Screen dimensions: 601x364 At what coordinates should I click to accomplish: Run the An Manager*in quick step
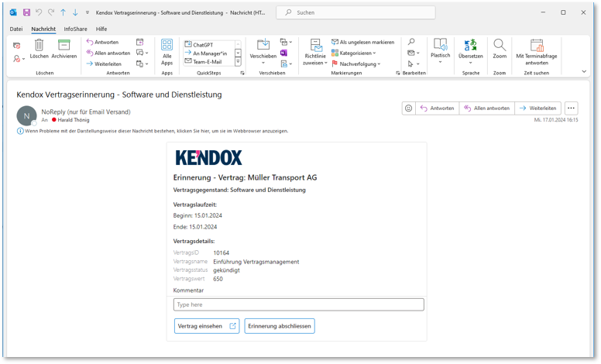click(x=206, y=53)
